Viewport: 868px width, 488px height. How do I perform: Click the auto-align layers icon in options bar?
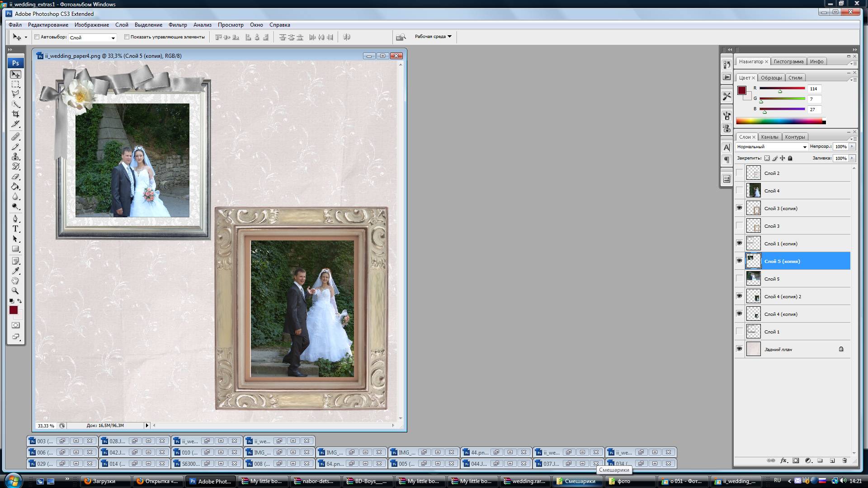pos(347,37)
